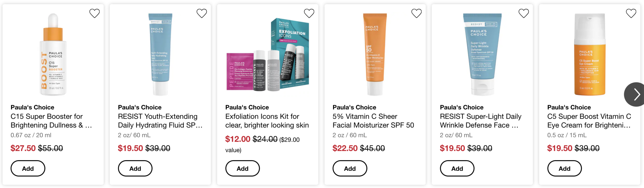View the orange SPF 50 tube image
The image size is (644, 188).
click(375, 54)
